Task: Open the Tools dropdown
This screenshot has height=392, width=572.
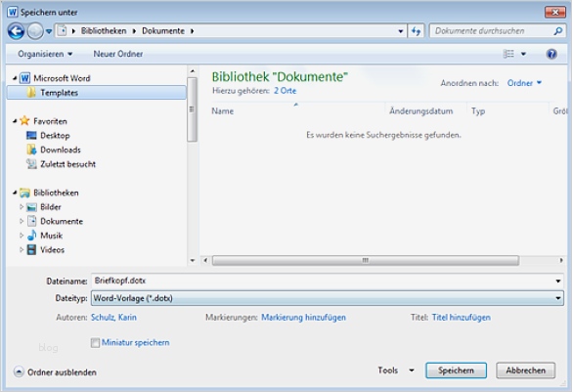Action: pos(396,370)
